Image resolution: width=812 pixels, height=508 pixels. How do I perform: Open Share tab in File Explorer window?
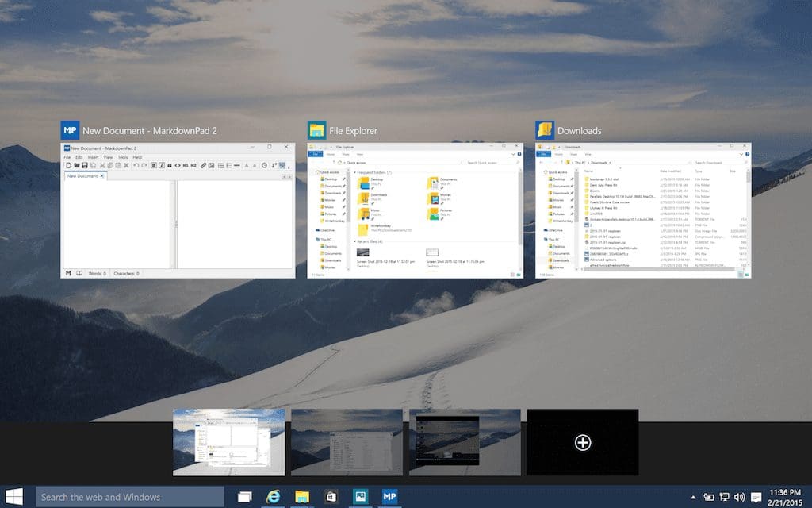pos(346,154)
